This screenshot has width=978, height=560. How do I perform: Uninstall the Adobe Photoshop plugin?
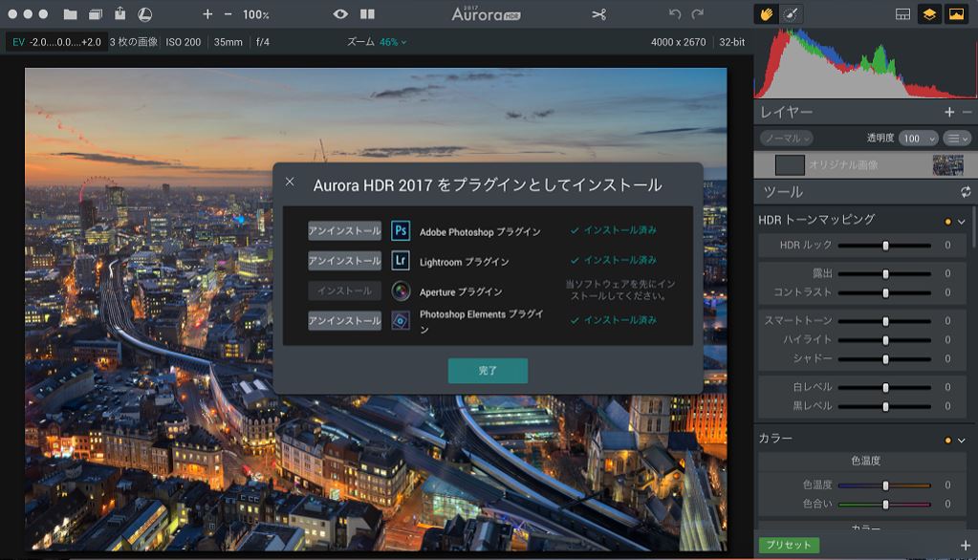[344, 230]
